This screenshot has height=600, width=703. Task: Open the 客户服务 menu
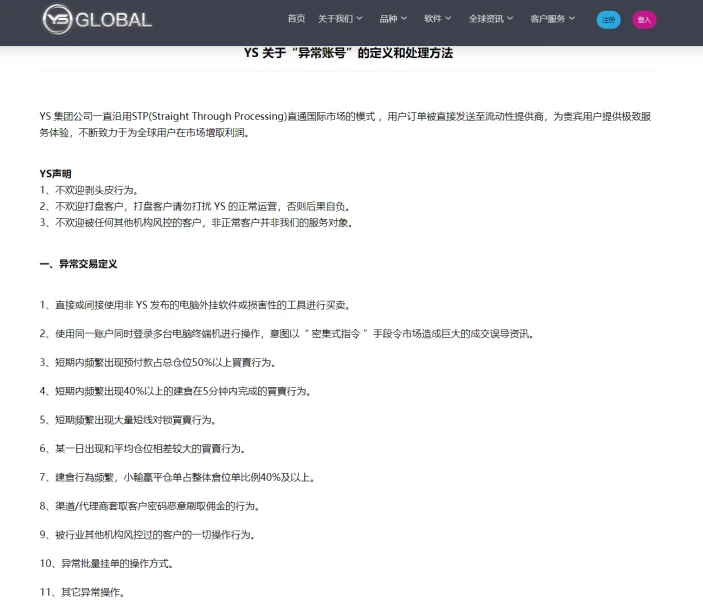coord(548,19)
